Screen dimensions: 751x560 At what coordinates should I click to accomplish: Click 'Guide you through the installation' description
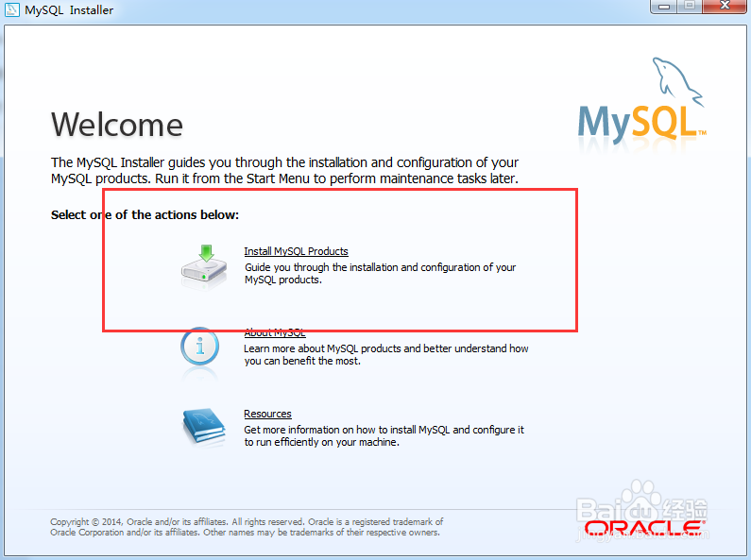coord(380,273)
